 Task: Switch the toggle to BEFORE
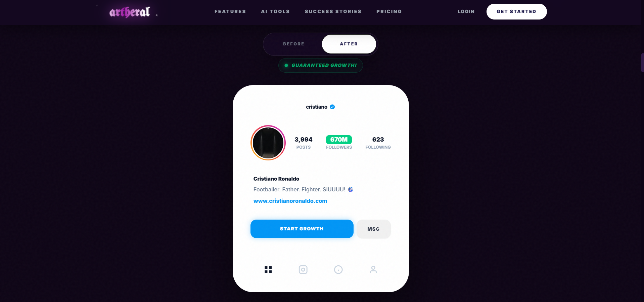[293, 44]
